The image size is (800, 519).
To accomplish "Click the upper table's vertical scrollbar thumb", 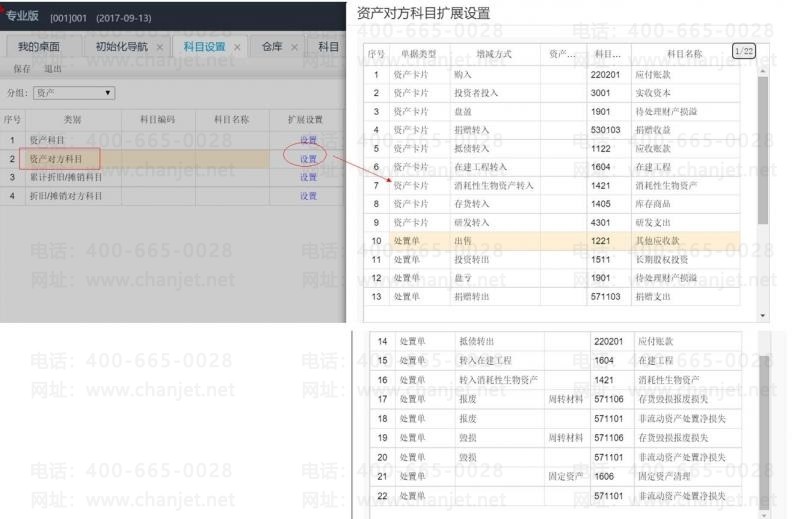I will pyautogui.click(x=763, y=150).
